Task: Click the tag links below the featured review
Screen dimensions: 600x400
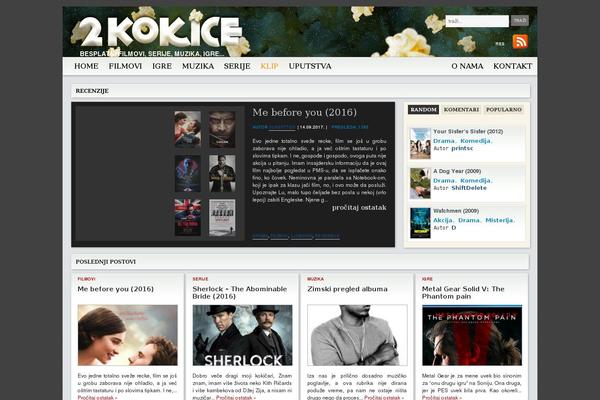Action: [296, 236]
